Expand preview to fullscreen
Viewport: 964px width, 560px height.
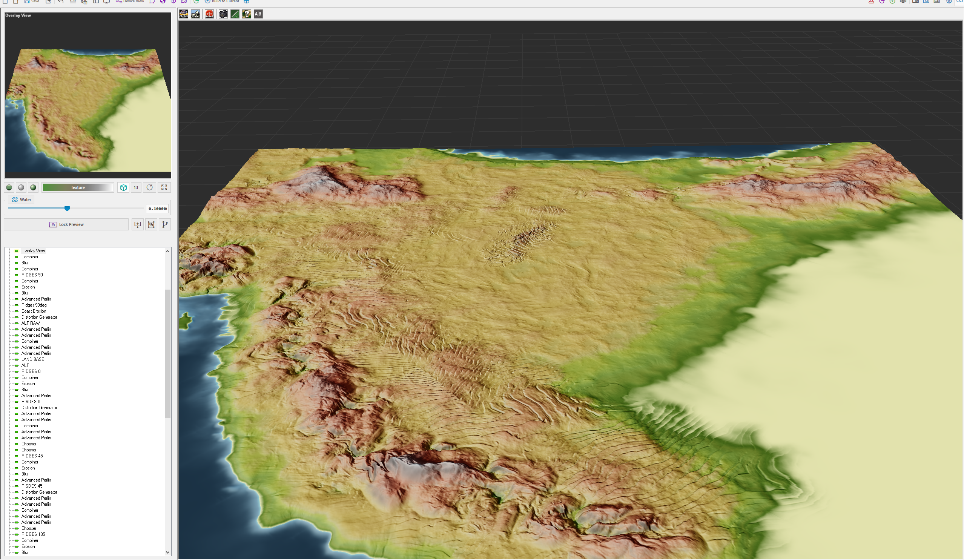[164, 187]
